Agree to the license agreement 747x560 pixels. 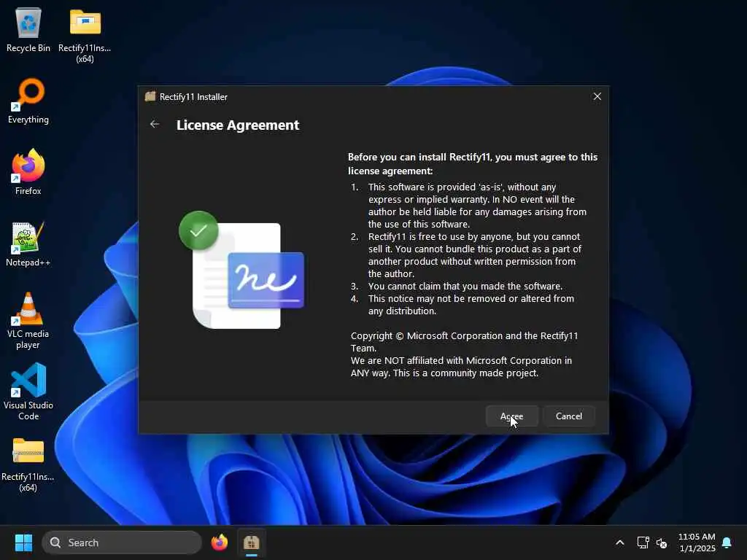click(x=511, y=416)
